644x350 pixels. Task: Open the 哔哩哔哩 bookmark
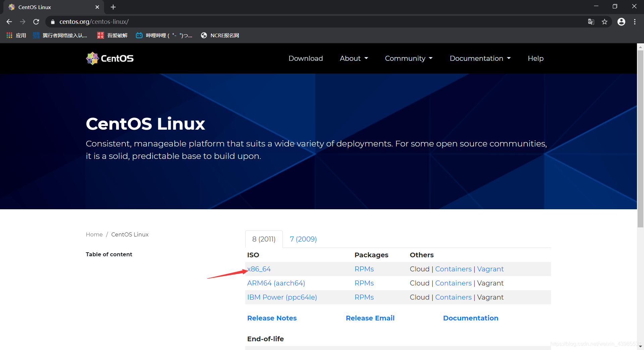(164, 35)
